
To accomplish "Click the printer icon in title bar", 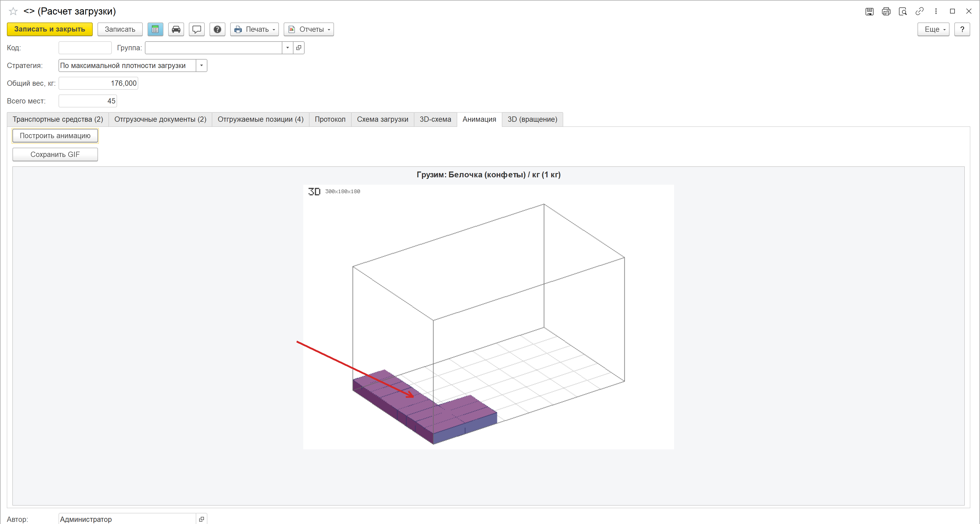I will point(886,11).
